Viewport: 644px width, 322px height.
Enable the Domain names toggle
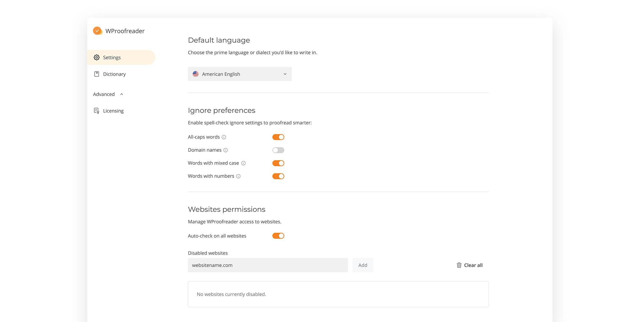[x=278, y=150]
